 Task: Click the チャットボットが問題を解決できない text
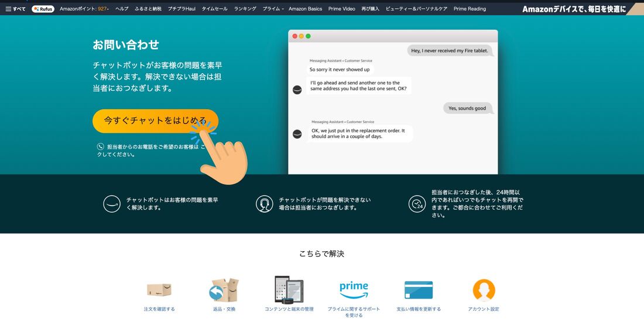(325, 204)
